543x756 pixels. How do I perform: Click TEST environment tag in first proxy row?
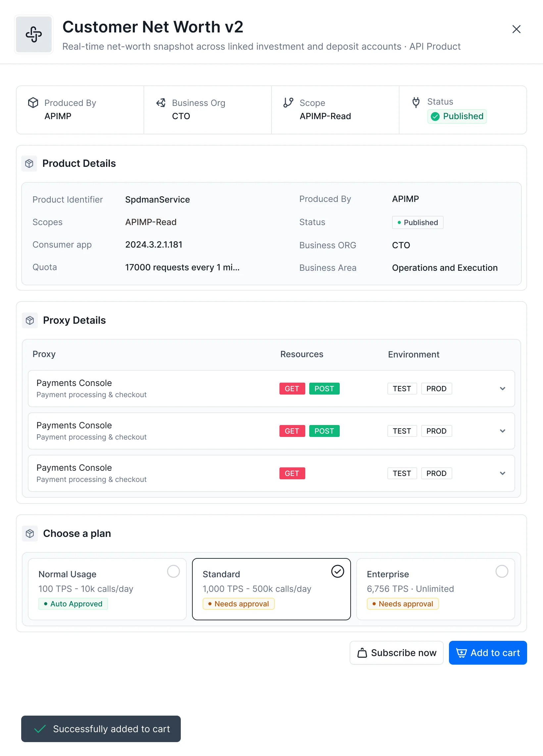(402, 389)
